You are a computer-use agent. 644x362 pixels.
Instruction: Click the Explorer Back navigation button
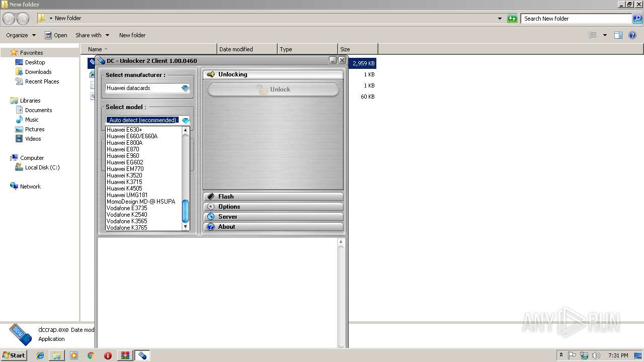point(9,19)
